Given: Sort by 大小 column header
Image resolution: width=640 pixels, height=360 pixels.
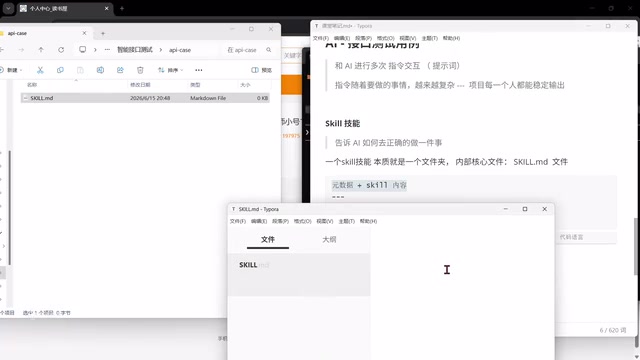Looking at the screenshot, I should 245,85.
